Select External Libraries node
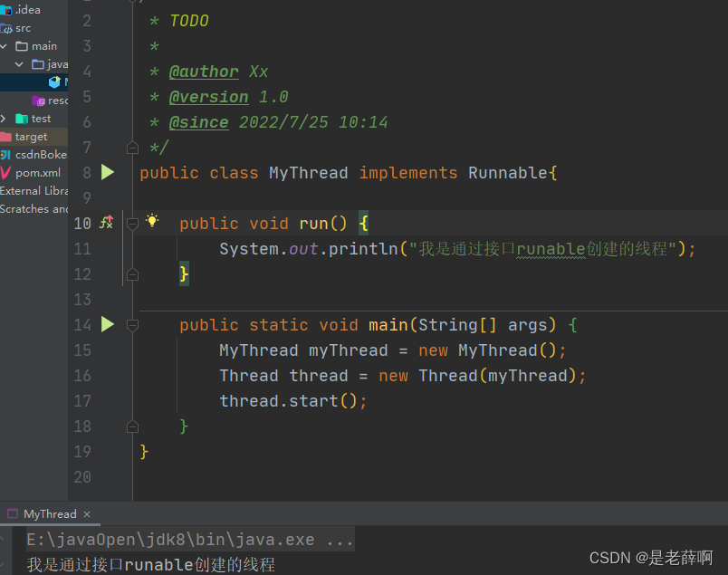 pos(34,191)
